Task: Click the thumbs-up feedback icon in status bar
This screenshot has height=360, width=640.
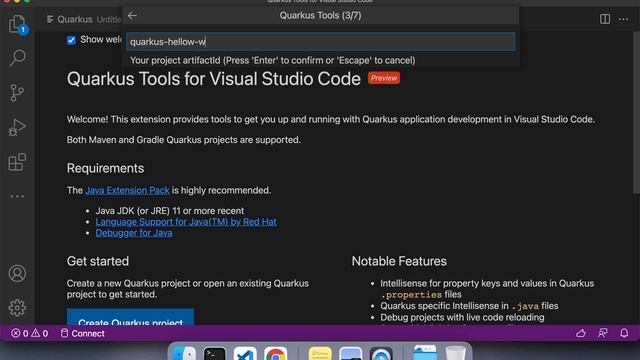Action: pyautogui.click(x=581, y=333)
